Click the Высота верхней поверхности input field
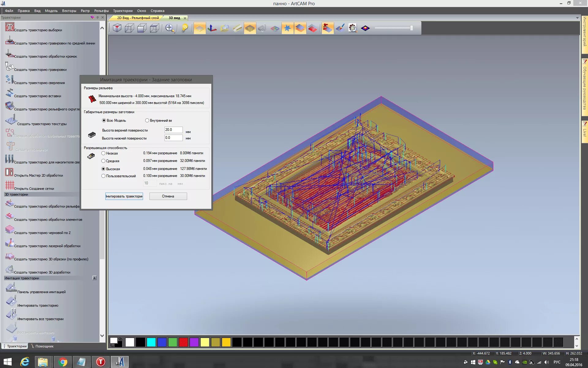The image size is (588, 368). pyautogui.click(x=173, y=130)
